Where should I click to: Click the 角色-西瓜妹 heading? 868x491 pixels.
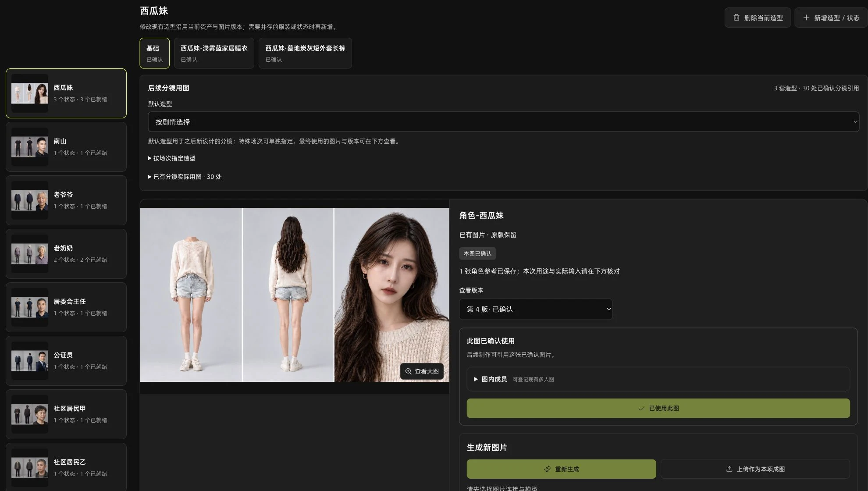pyautogui.click(x=481, y=215)
